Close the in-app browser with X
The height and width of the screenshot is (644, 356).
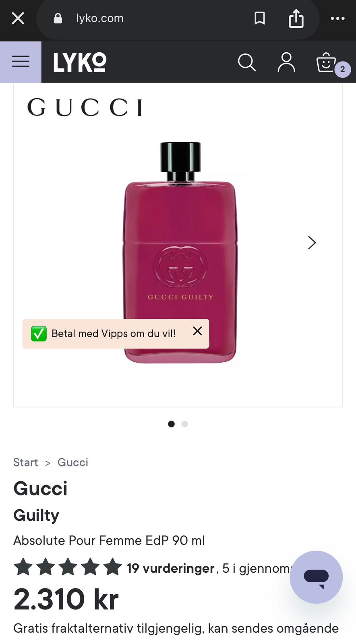pos(18,18)
